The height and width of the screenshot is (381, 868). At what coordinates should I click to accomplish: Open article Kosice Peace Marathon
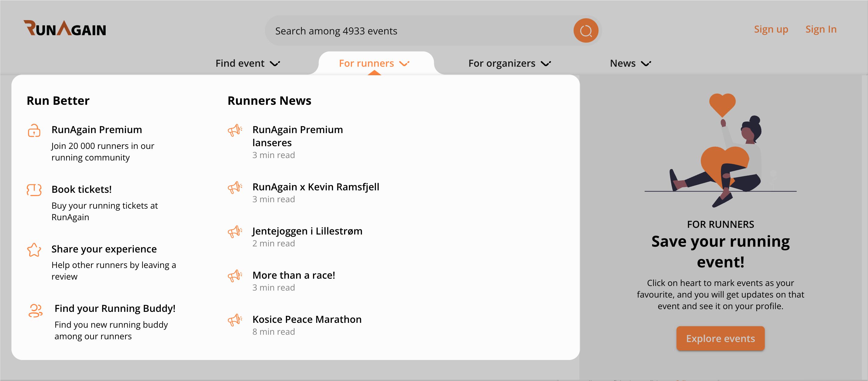(307, 319)
